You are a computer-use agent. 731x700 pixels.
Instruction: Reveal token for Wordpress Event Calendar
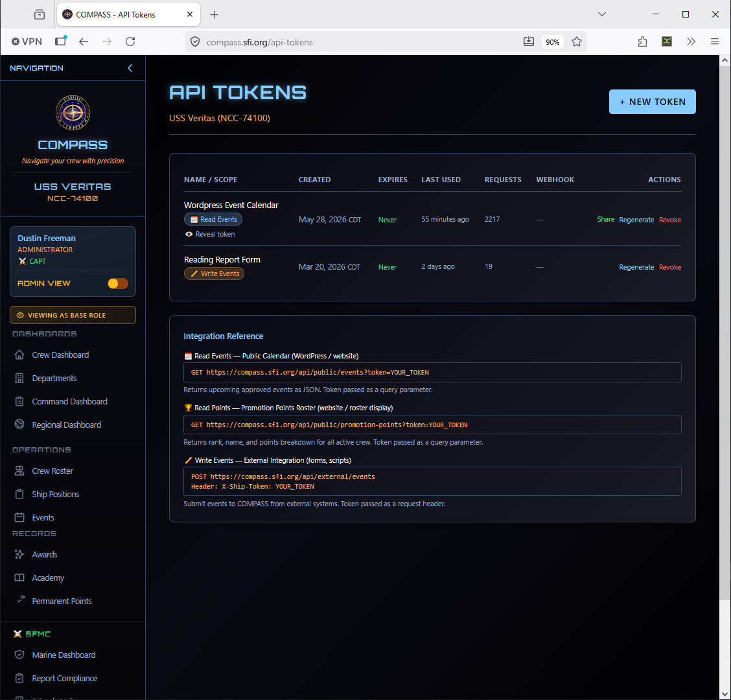tap(210, 234)
